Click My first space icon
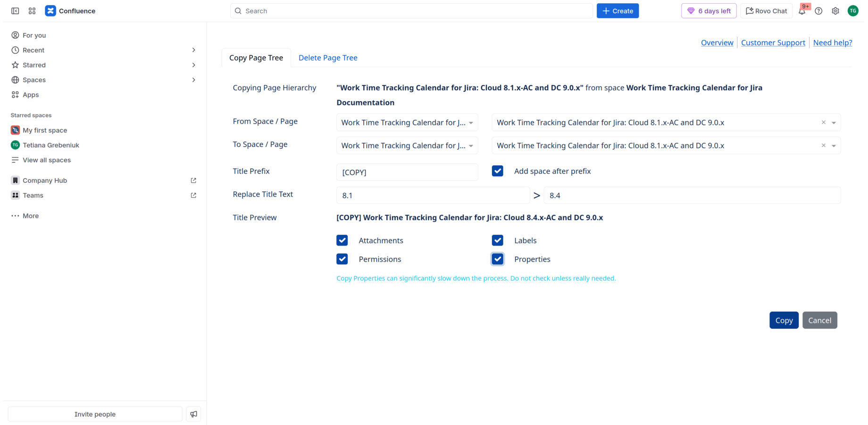The height and width of the screenshot is (425, 868). tap(15, 130)
